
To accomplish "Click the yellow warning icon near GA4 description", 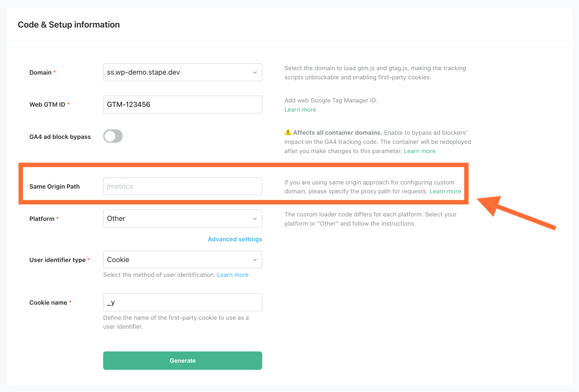I will 288,132.
